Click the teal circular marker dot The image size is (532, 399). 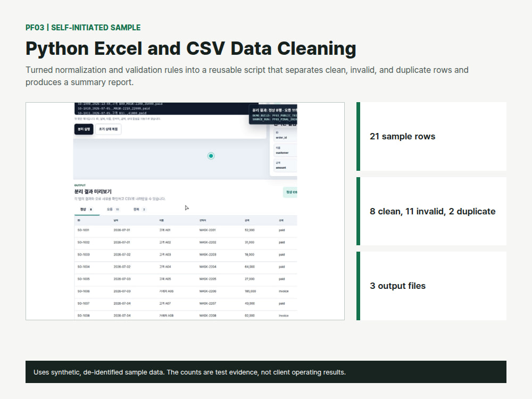tap(211, 156)
